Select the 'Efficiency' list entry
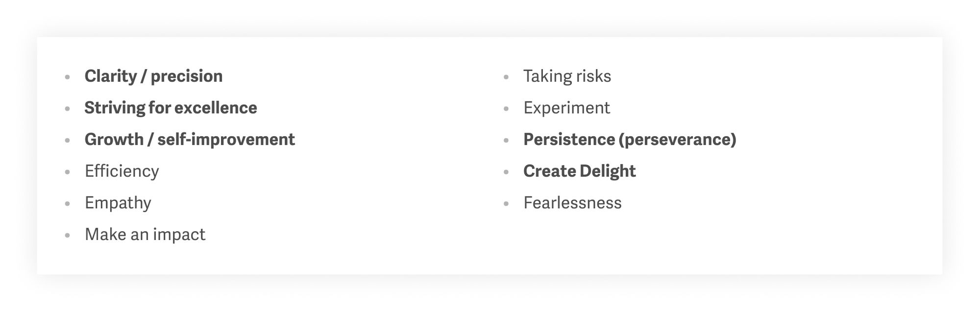 click(122, 171)
